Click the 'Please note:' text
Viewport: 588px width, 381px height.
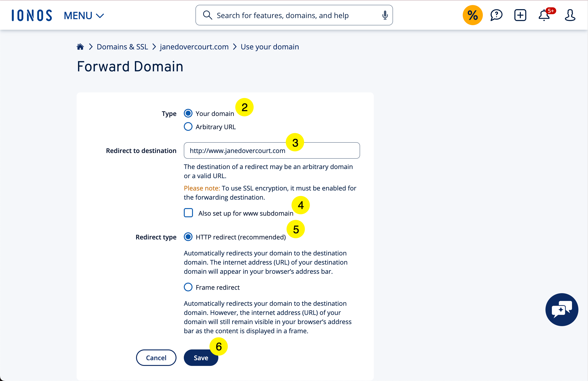(202, 188)
